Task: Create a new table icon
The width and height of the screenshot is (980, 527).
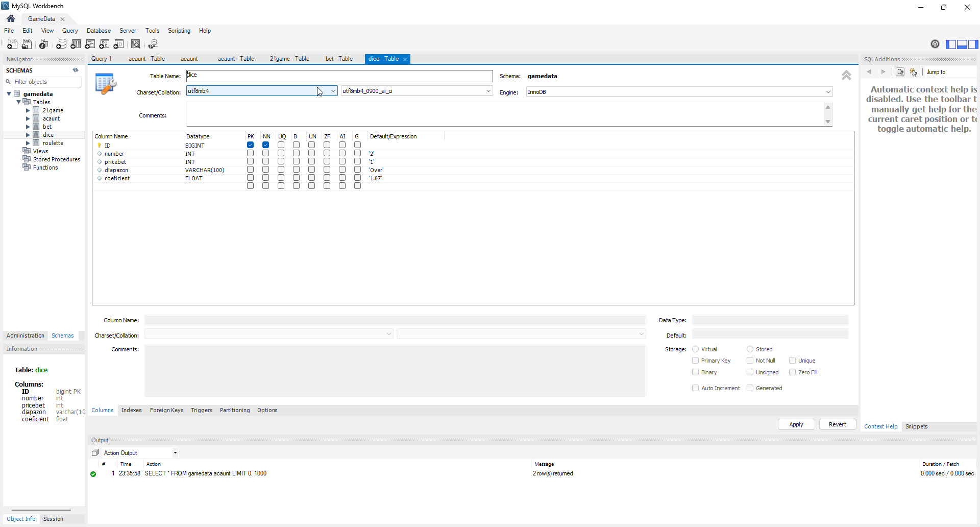Action: [76, 44]
